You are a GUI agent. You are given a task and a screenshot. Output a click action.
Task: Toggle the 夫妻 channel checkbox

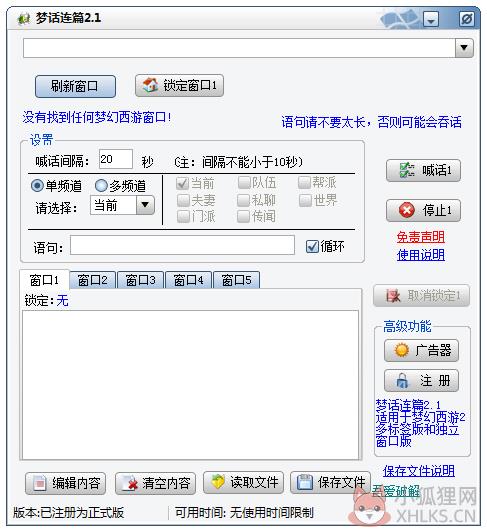tap(183, 200)
